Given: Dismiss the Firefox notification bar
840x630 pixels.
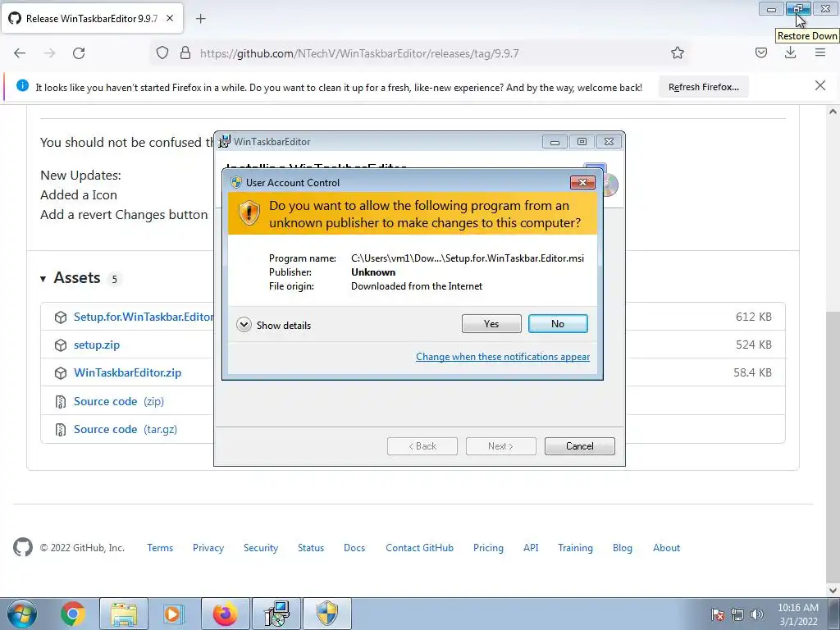Looking at the screenshot, I should pos(819,85).
